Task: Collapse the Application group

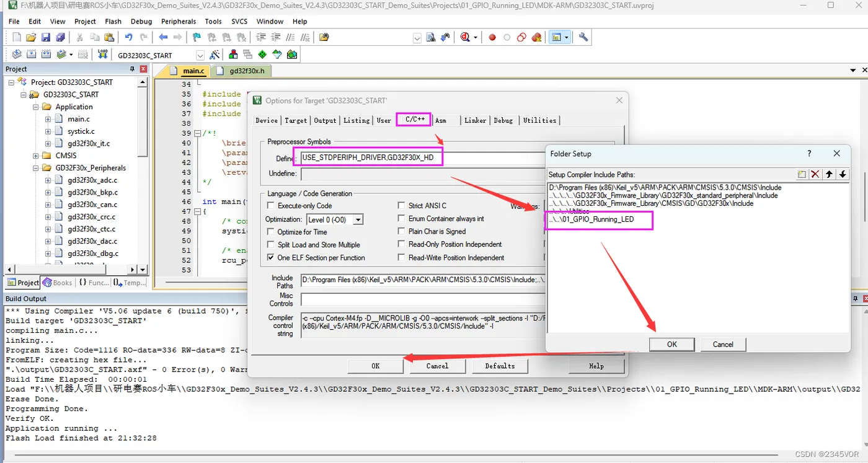Action: (x=36, y=107)
